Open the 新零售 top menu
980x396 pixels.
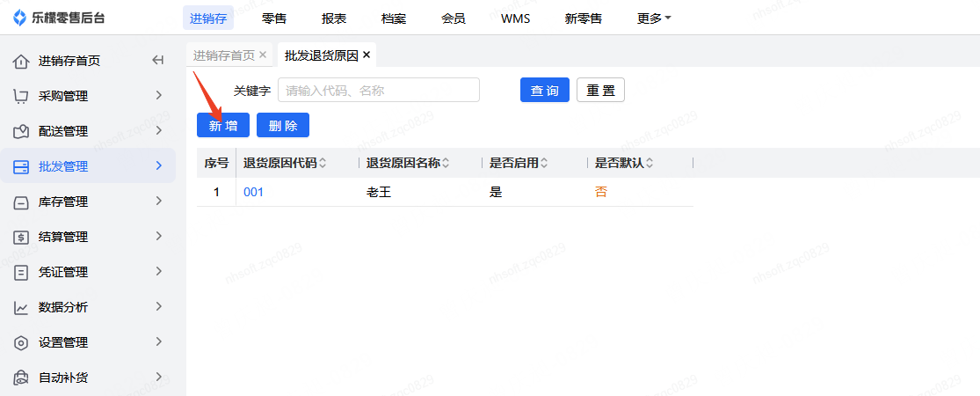pyautogui.click(x=583, y=18)
